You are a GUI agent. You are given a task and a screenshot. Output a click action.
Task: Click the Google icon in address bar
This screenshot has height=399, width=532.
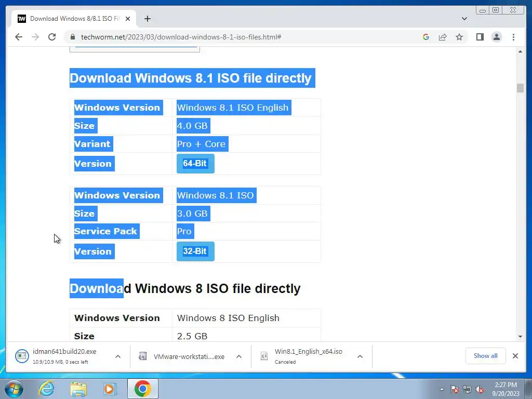pyautogui.click(x=426, y=37)
